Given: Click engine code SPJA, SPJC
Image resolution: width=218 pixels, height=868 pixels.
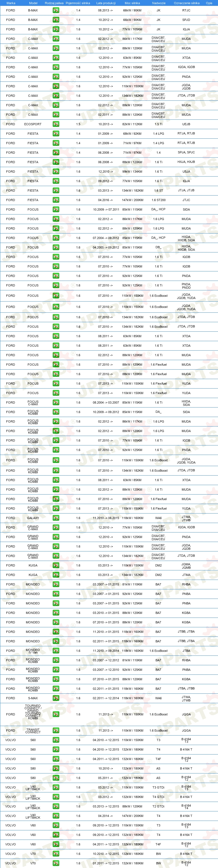Looking at the screenshot, I should [x=186, y=152].
